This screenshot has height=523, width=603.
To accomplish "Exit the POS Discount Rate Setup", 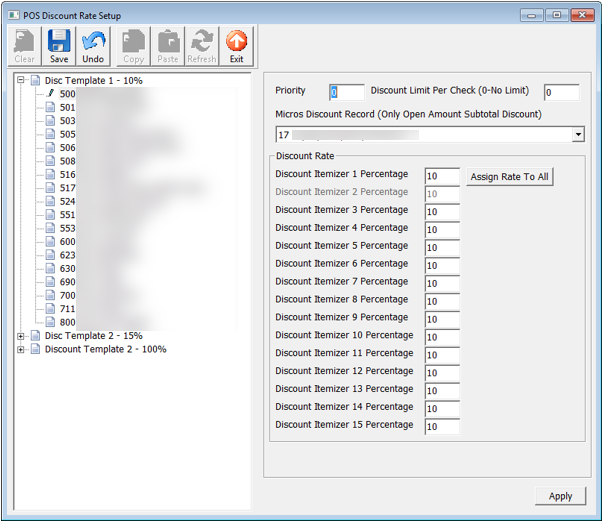I will point(237,46).
